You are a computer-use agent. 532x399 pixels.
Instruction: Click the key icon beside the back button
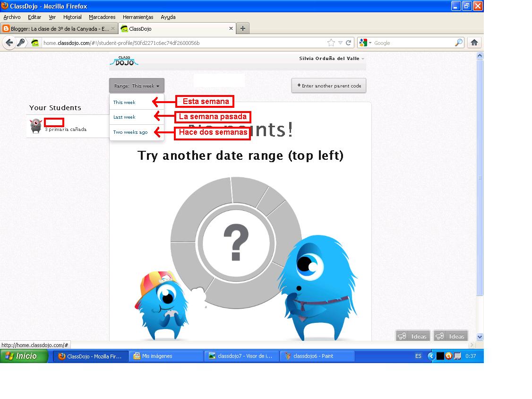pyautogui.click(x=21, y=43)
